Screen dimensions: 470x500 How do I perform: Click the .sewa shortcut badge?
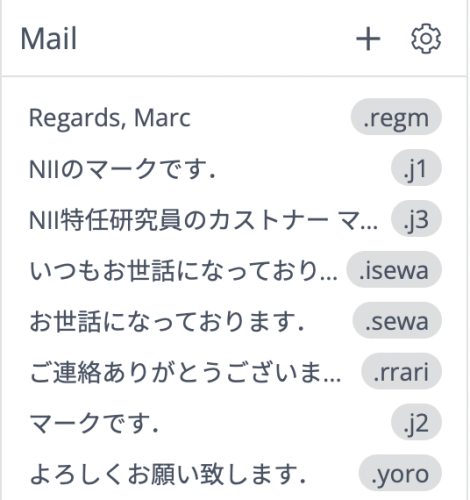(397, 321)
